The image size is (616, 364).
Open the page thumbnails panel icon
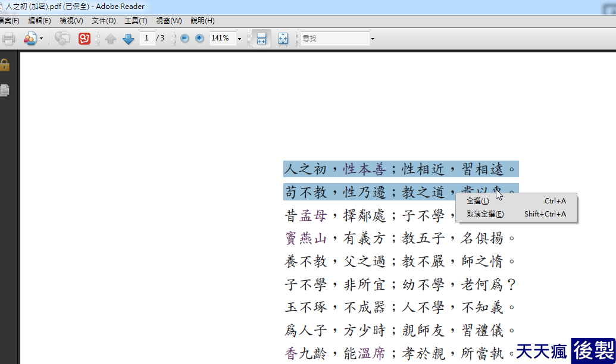pyautogui.click(x=4, y=90)
